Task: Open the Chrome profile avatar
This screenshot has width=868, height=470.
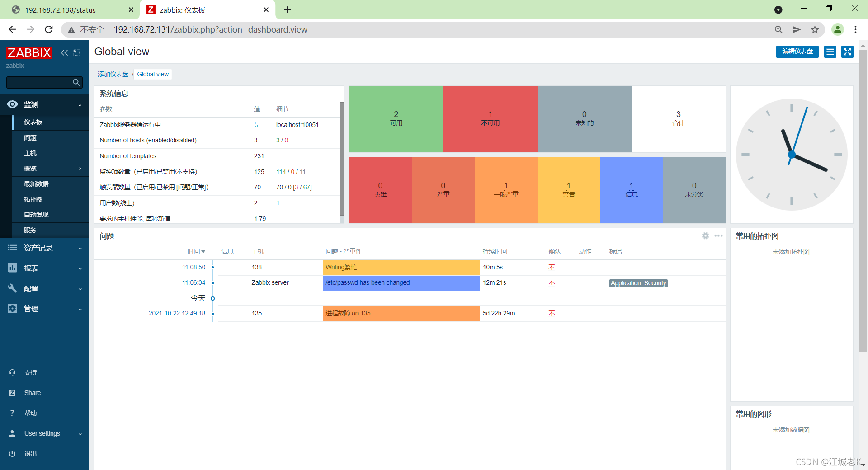Action: [x=838, y=29]
